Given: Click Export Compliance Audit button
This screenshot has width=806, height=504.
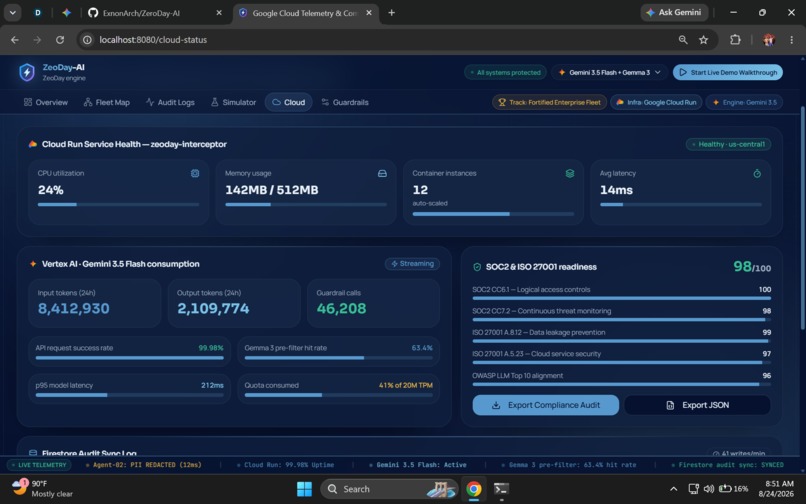Looking at the screenshot, I should click(545, 405).
